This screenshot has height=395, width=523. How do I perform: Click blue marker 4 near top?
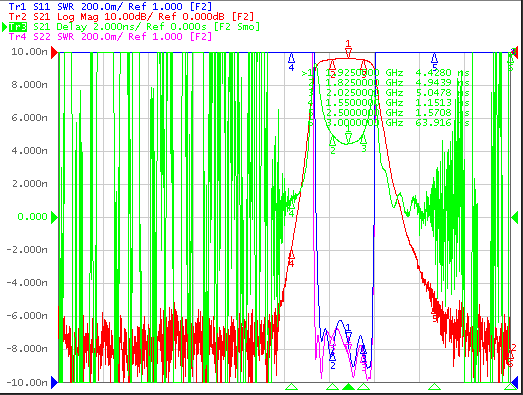pos(292,62)
